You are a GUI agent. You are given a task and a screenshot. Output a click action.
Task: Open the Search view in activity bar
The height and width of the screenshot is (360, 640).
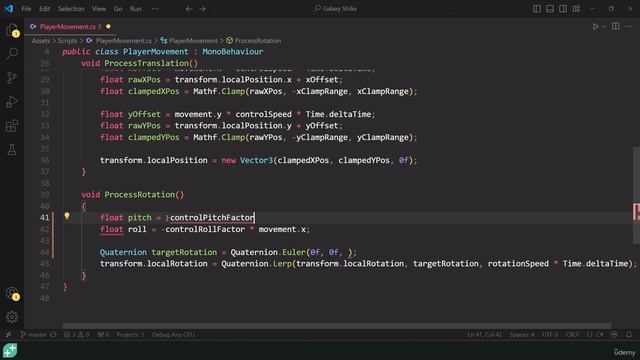[x=12, y=53]
